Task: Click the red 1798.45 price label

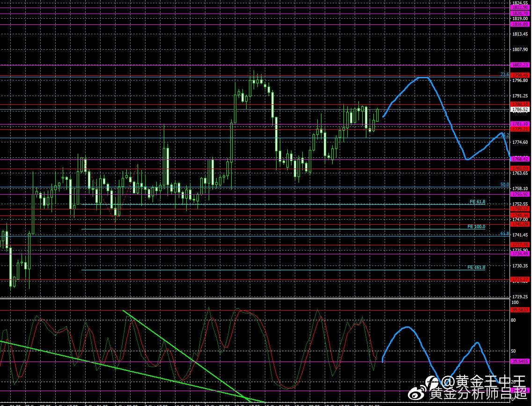Action: coord(520,75)
